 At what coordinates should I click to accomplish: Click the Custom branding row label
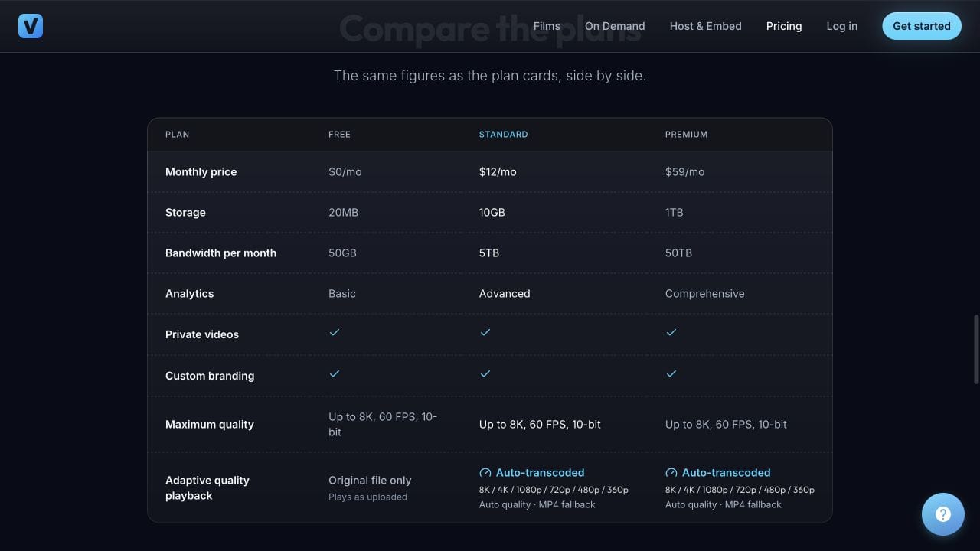[210, 376]
